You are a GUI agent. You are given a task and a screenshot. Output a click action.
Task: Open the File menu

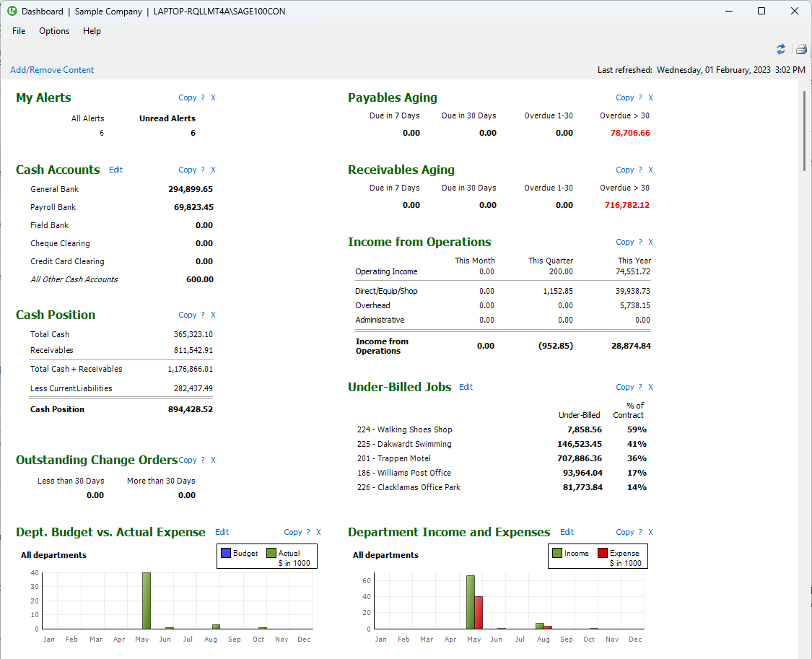point(19,31)
